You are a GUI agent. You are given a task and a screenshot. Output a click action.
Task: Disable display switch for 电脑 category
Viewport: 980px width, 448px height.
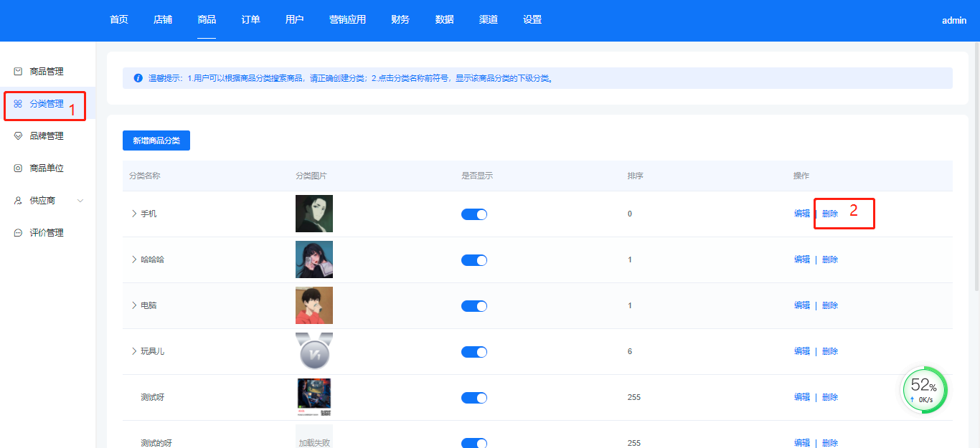click(x=473, y=306)
